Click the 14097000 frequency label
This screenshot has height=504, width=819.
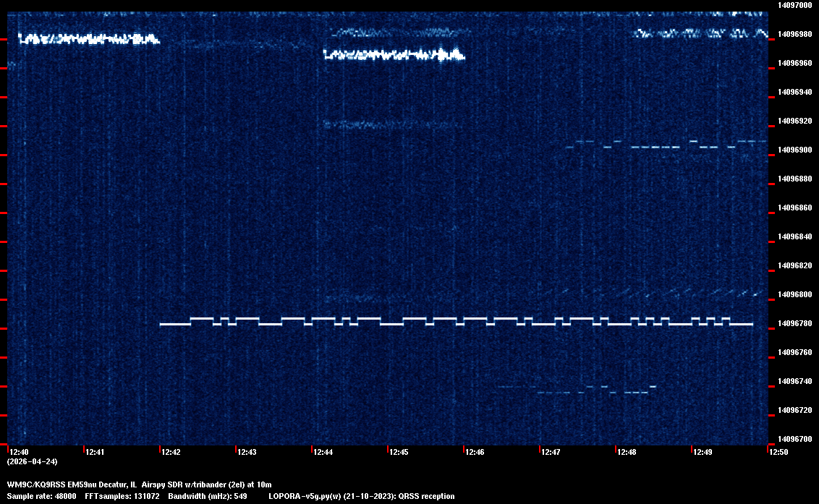coord(794,5)
